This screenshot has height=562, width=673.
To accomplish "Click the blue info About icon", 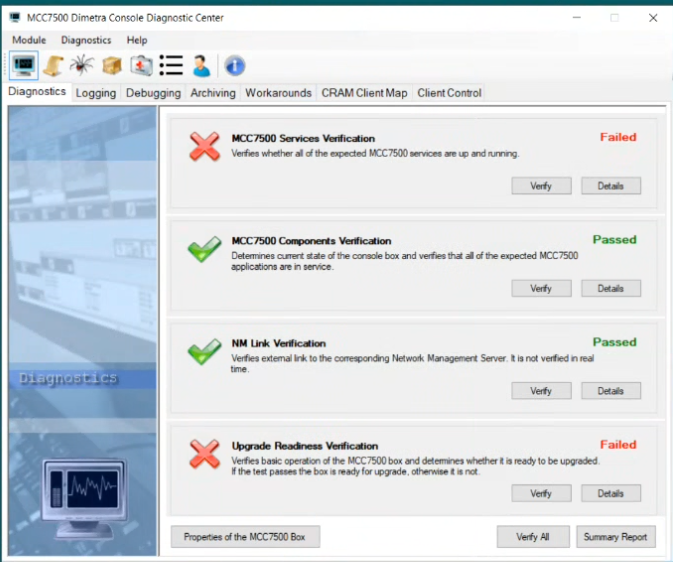I will (235, 66).
